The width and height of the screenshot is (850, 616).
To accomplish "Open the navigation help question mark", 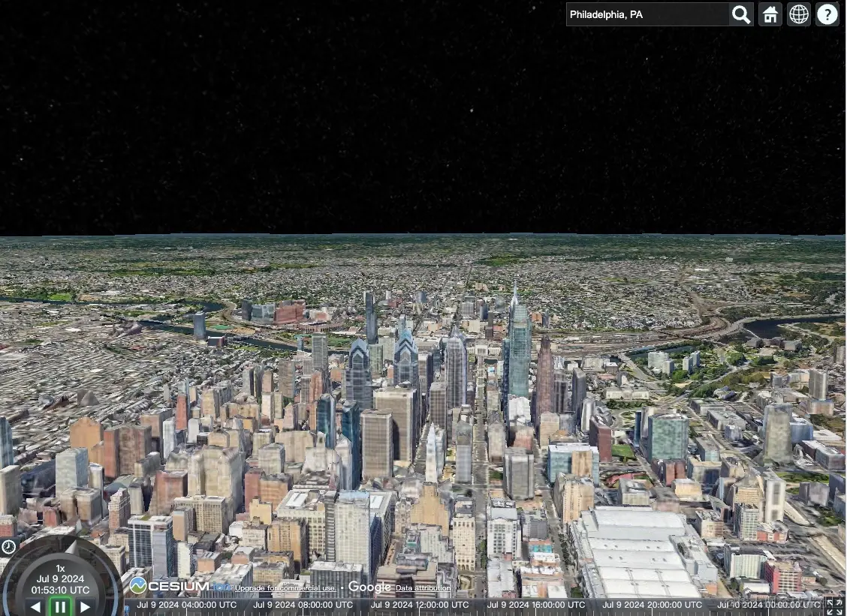I will pos(827,14).
